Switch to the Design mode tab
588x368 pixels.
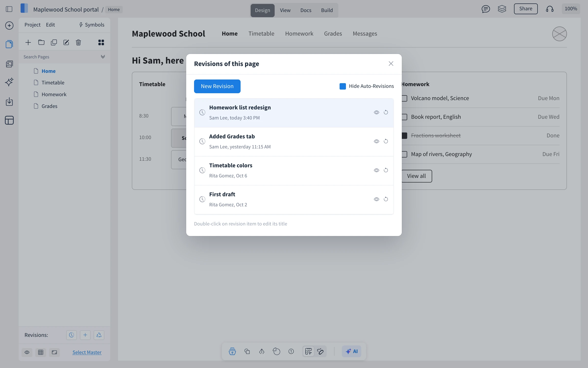coord(262,10)
